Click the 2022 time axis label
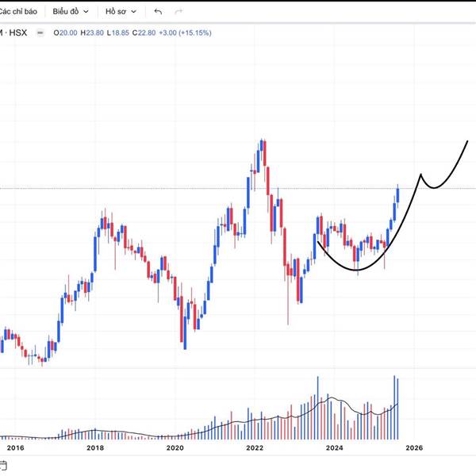This screenshot has height=476, width=476. click(x=255, y=447)
